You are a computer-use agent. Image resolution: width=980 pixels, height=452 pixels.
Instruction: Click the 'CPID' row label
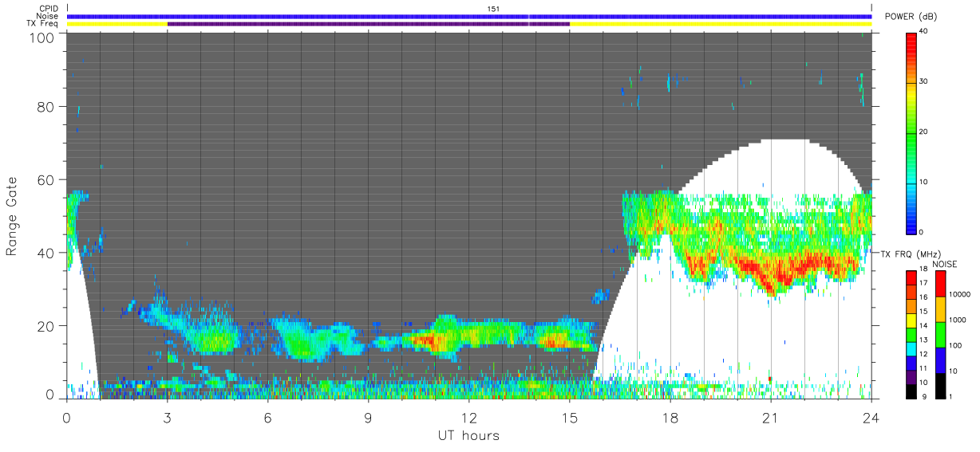49,8
